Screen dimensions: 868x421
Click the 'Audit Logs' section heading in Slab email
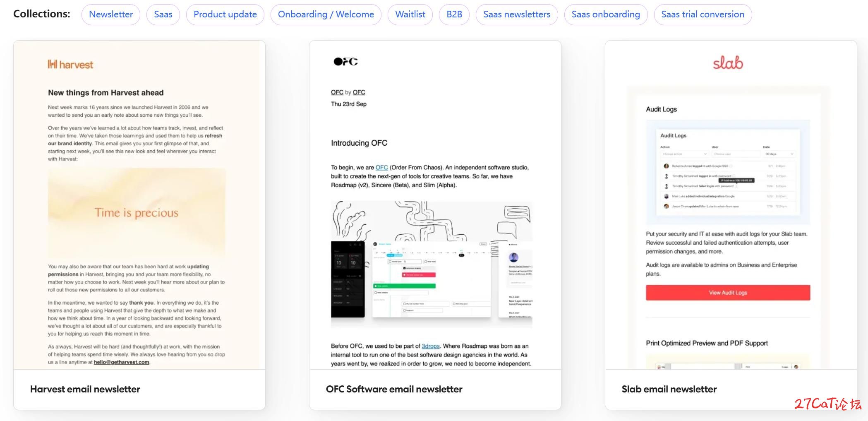coord(661,109)
